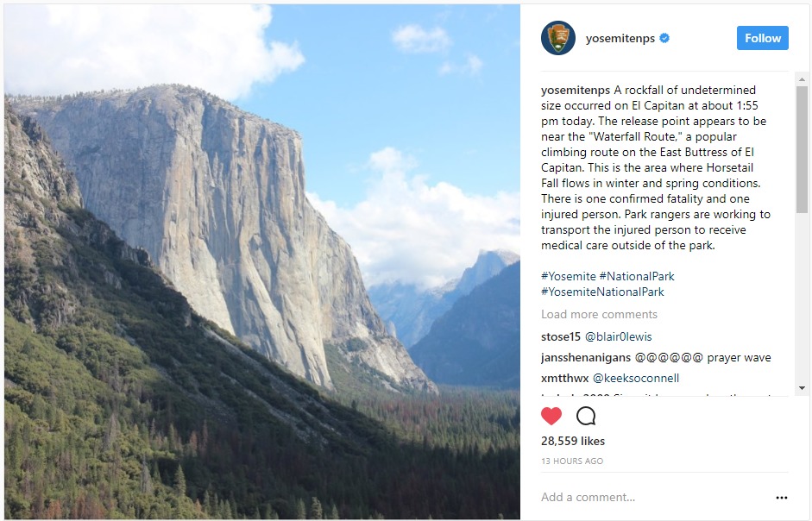This screenshot has height=521, width=812.
Task: Click the comment speech bubble icon
Action: 586,416
